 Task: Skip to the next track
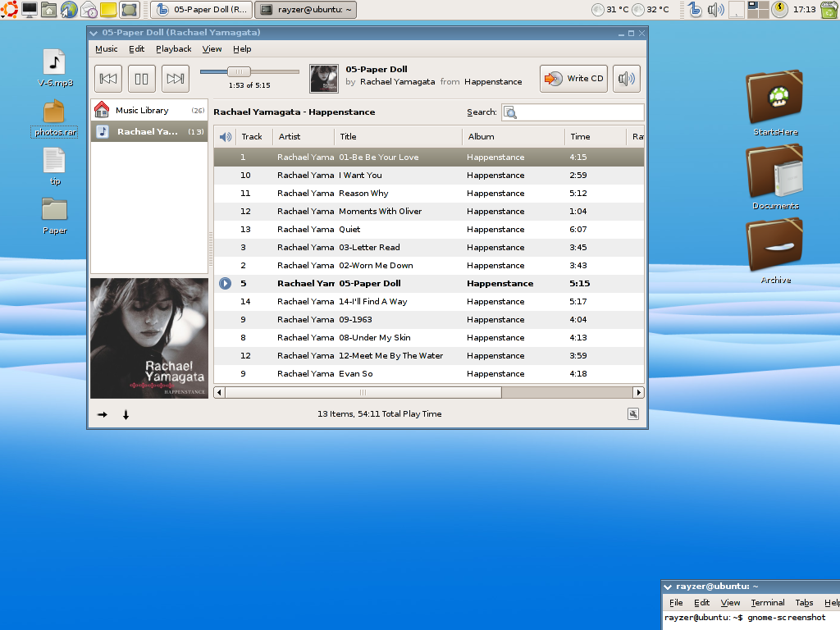176,79
